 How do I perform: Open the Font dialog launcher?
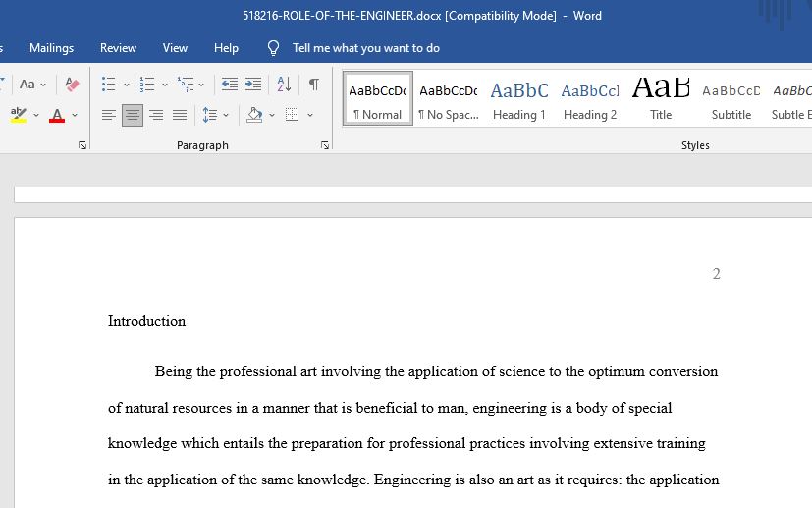tap(82, 145)
